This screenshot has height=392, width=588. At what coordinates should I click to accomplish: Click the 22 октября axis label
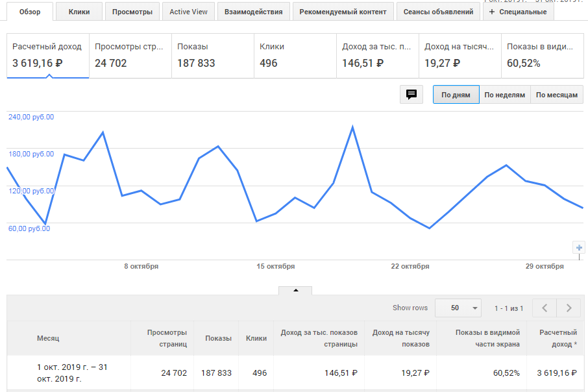coord(410,266)
